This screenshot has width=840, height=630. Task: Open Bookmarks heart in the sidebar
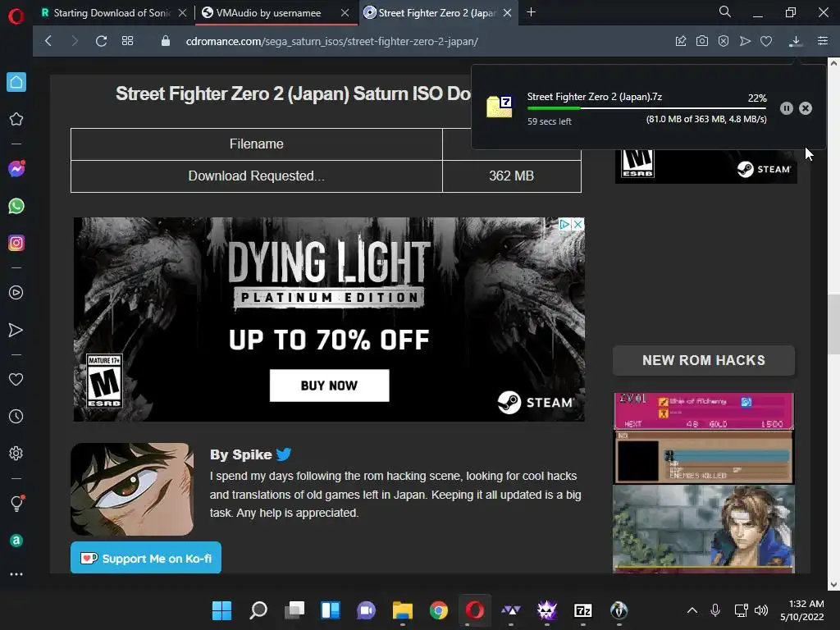(16, 379)
